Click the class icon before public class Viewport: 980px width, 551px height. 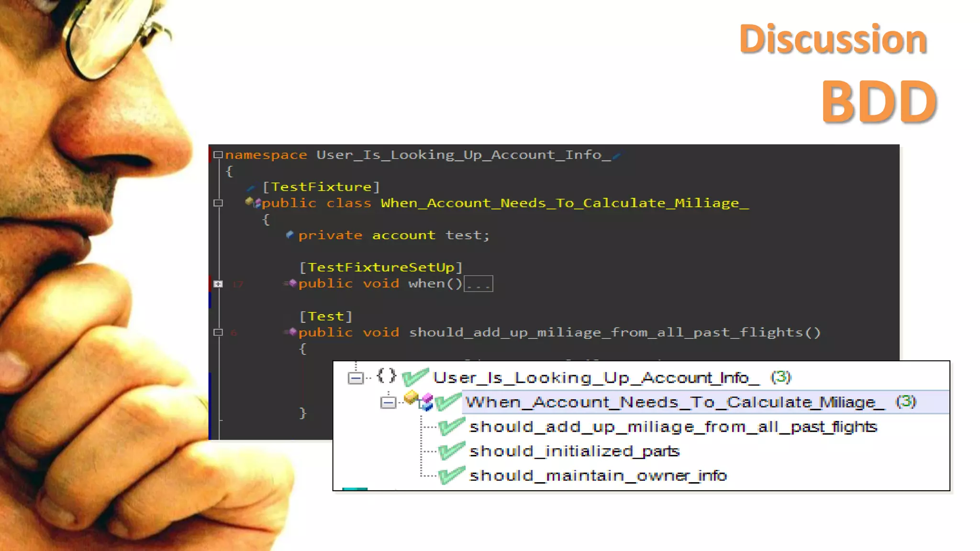tap(253, 203)
